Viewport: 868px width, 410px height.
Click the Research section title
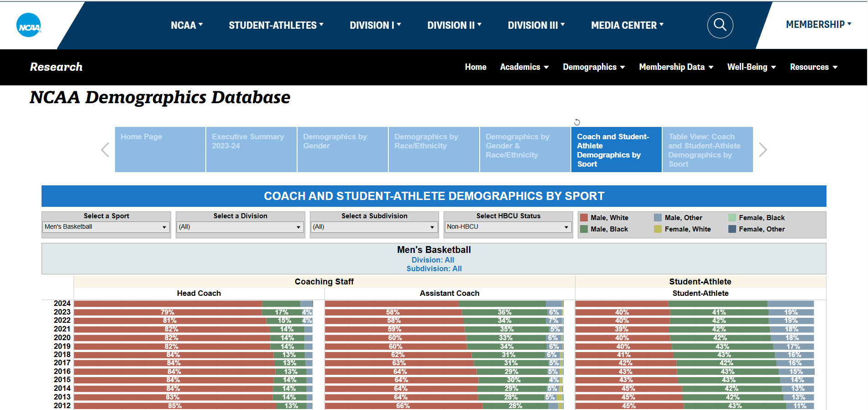click(x=56, y=67)
